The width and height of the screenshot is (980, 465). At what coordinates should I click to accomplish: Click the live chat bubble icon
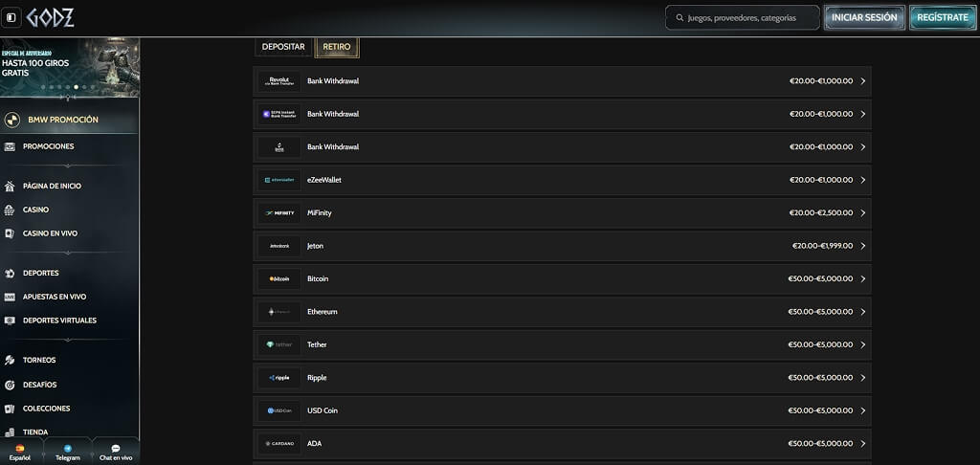pos(116,448)
